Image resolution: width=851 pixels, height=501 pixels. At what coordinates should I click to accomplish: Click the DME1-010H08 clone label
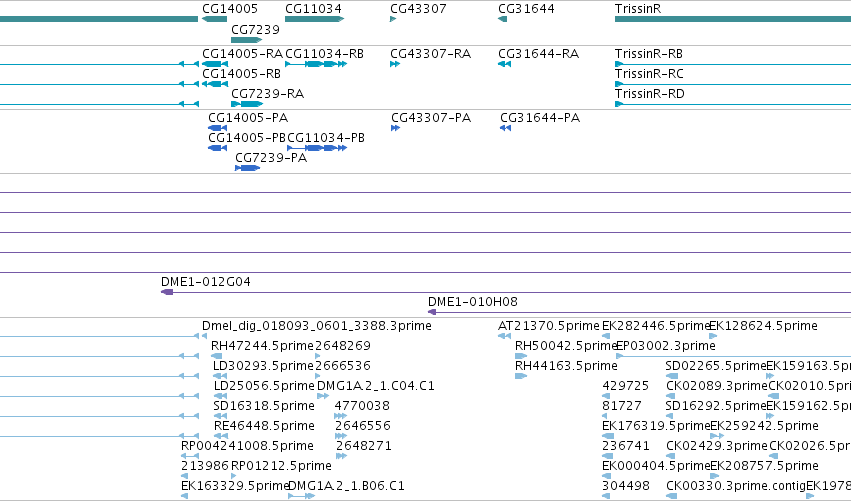pos(473,302)
